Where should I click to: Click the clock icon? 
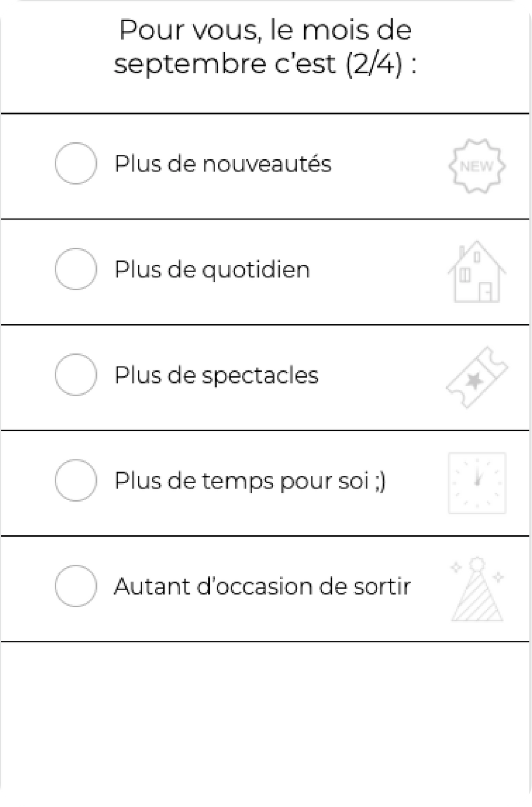[477, 483]
